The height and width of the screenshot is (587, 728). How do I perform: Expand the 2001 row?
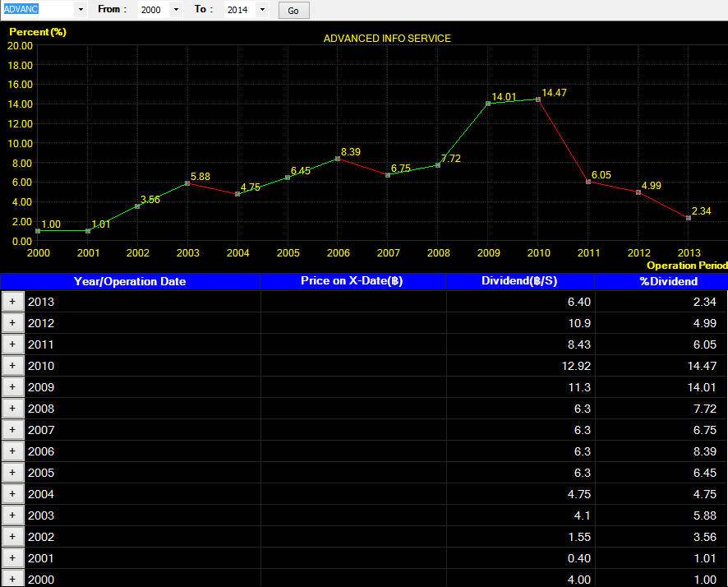coord(12,557)
